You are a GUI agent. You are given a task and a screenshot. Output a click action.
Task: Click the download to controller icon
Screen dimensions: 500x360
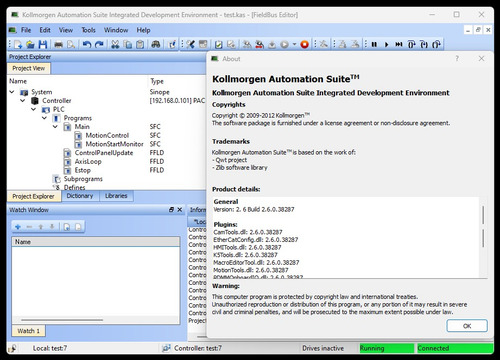[272, 44]
